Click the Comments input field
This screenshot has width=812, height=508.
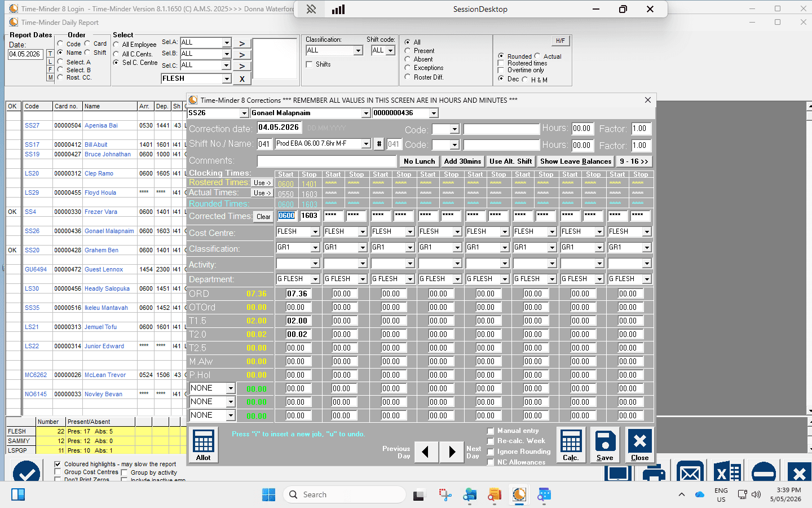327,161
